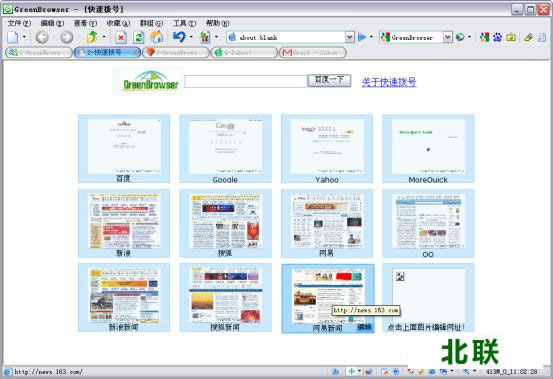Open the Yahoo speed dial thumbnail
553x379 pixels.
[327, 146]
